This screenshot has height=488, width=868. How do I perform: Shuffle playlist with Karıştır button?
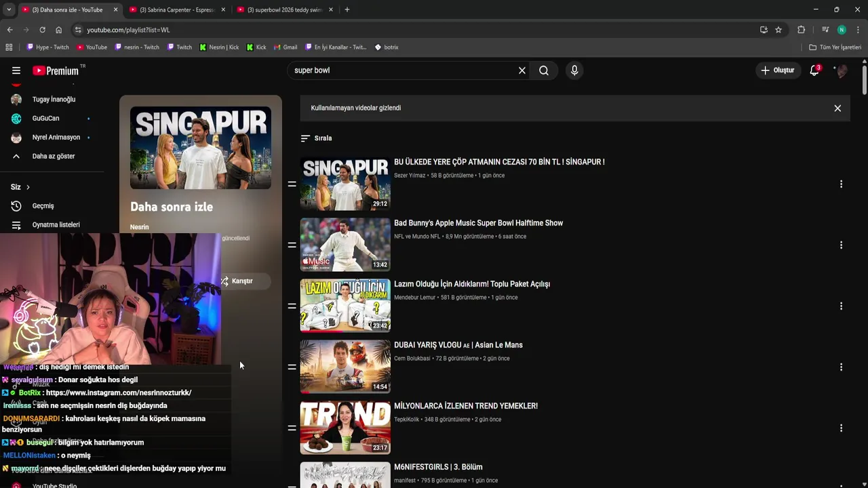[243, 281]
